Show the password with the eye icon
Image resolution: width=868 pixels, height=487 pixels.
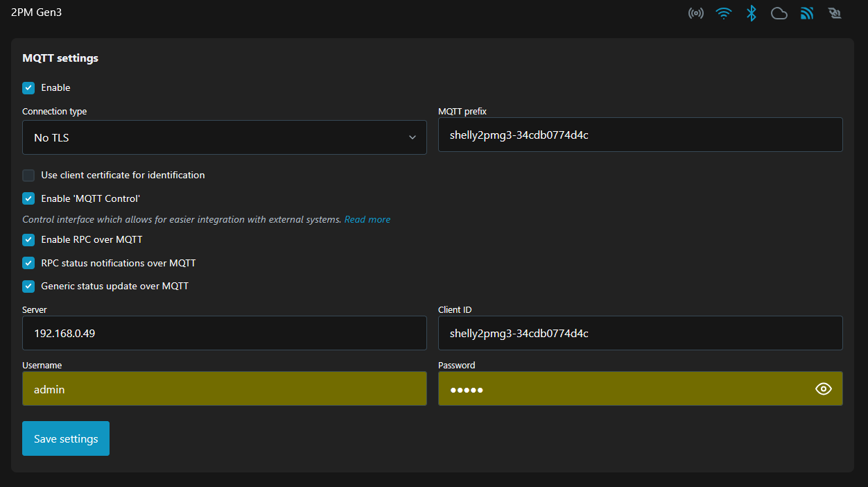click(x=823, y=389)
